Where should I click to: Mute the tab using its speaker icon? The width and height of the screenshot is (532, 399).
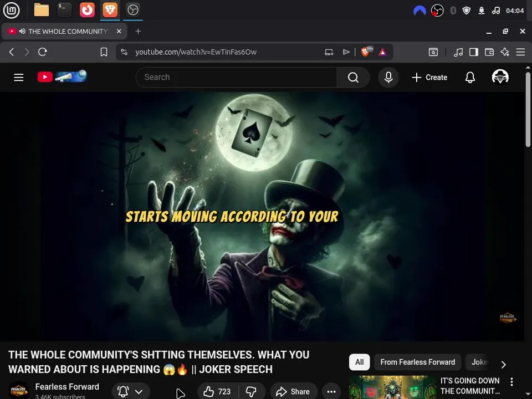[x=22, y=31]
